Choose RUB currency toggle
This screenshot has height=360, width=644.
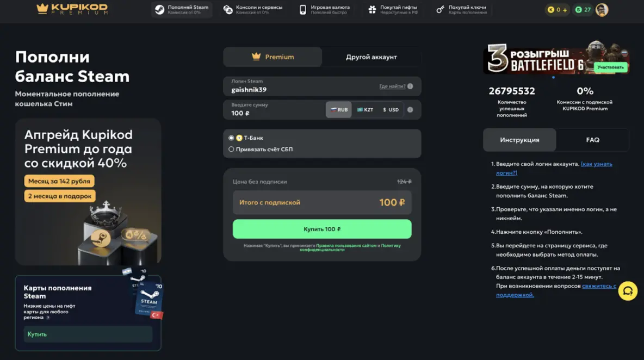(339, 110)
